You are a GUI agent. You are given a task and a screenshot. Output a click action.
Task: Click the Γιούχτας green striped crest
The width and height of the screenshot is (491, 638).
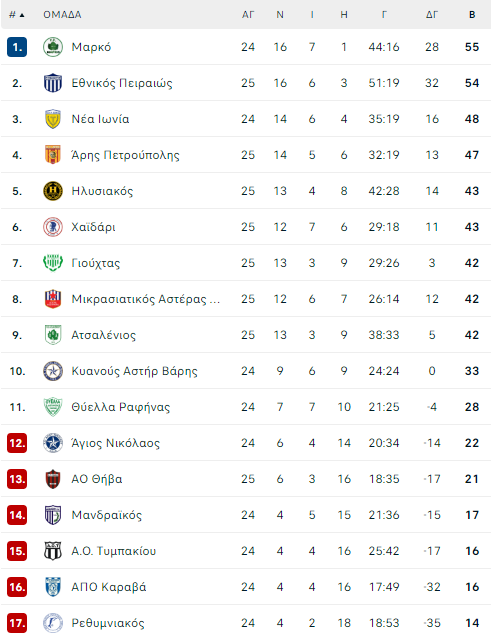[53, 263]
